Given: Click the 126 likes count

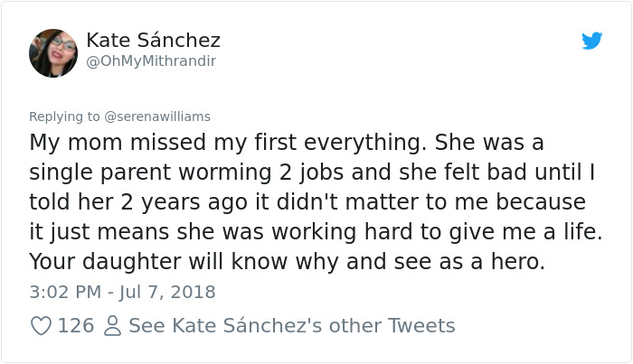Looking at the screenshot, I should point(76,325).
